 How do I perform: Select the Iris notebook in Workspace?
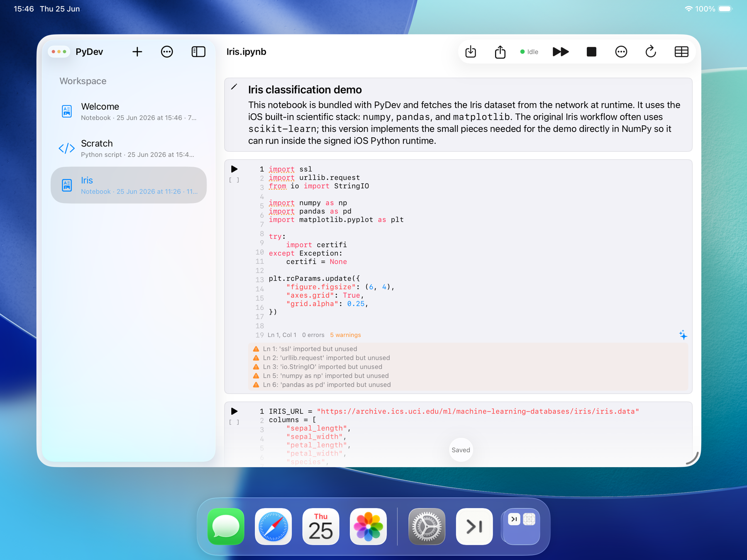tap(129, 185)
